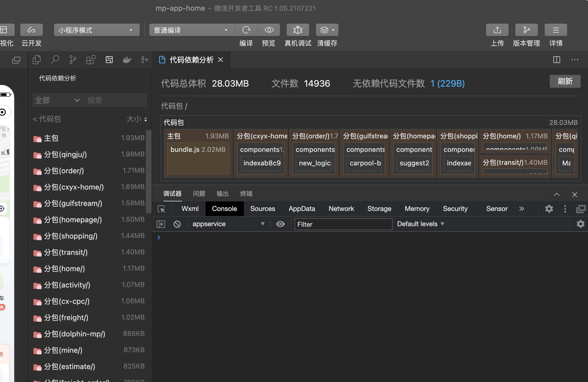588x382 pixels.
Task: Click the console Filter input field
Action: click(343, 224)
